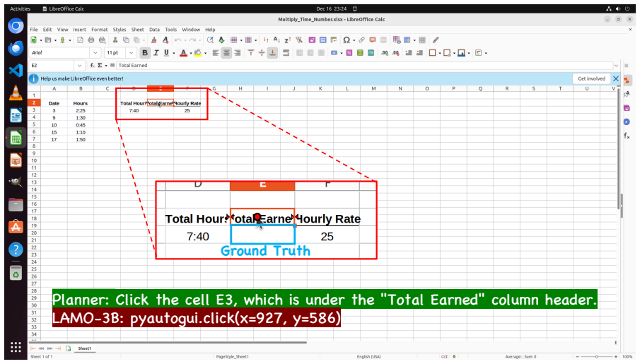Click the Print icon in toolbar
The image size is (640, 364).
pos(91,40)
